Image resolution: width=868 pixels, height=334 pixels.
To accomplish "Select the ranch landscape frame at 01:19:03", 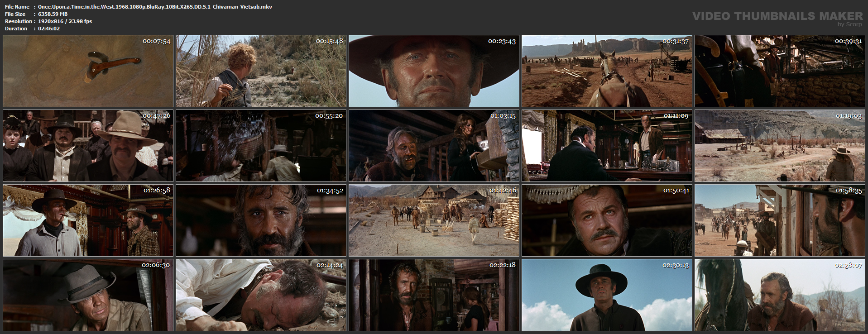I will [x=780, y=146].
